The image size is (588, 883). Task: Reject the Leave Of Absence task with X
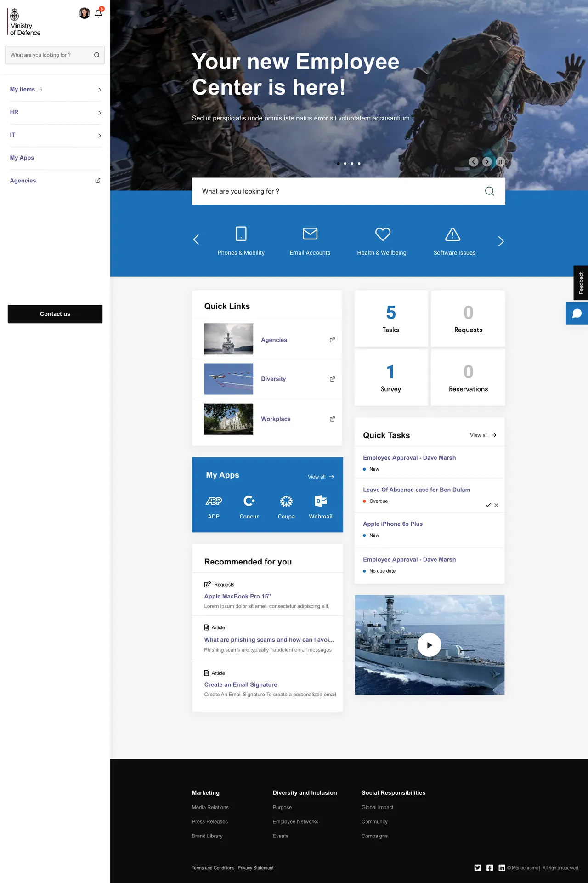coord(496,505)
